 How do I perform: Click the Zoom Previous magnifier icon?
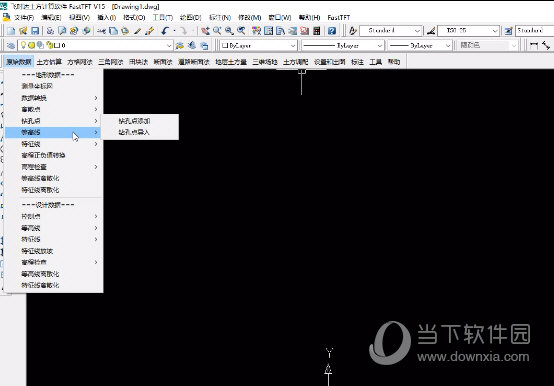(241, 31)
